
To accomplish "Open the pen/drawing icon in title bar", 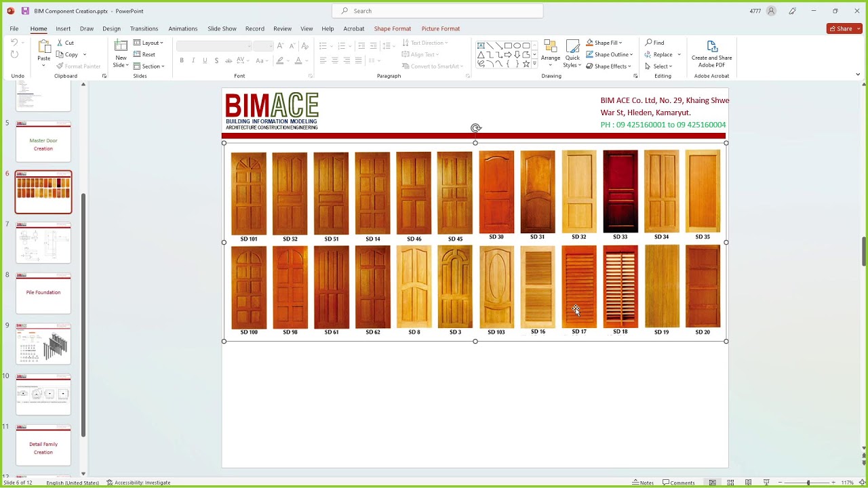I will click(792, 11).
